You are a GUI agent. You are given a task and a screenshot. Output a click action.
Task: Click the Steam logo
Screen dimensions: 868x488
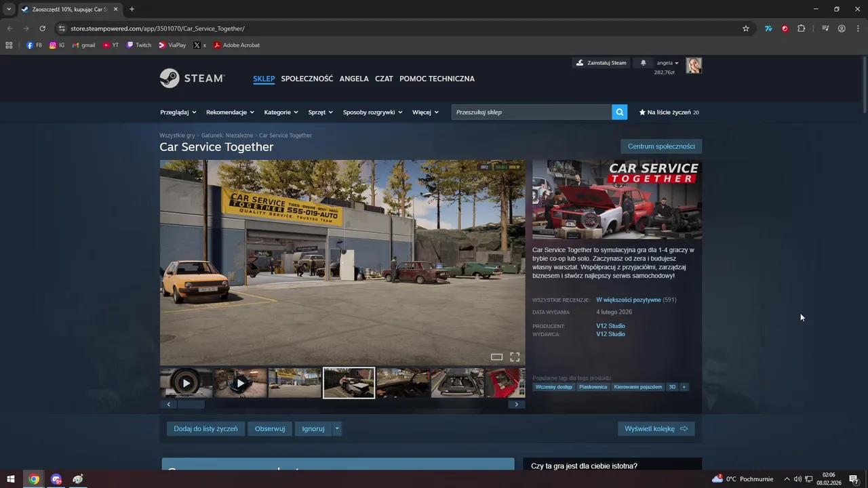pyautogui.click(x=192, y=78)
